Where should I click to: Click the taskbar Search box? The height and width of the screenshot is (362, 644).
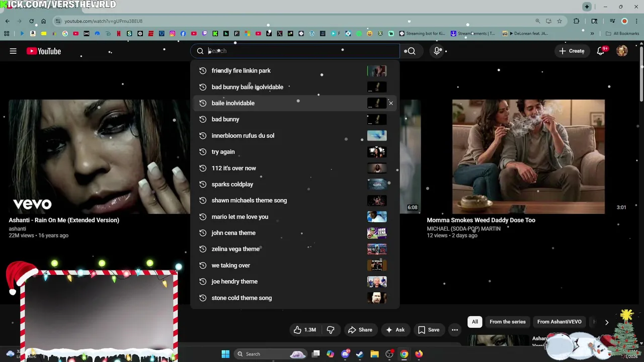[x=270, y=354]
